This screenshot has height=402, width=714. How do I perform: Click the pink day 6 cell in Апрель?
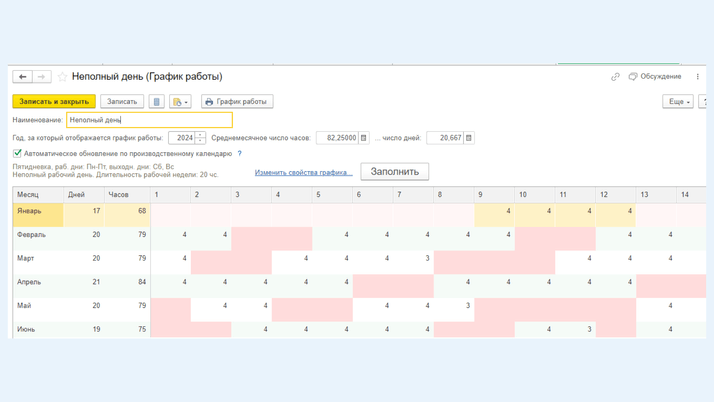[x=372, y=286]
